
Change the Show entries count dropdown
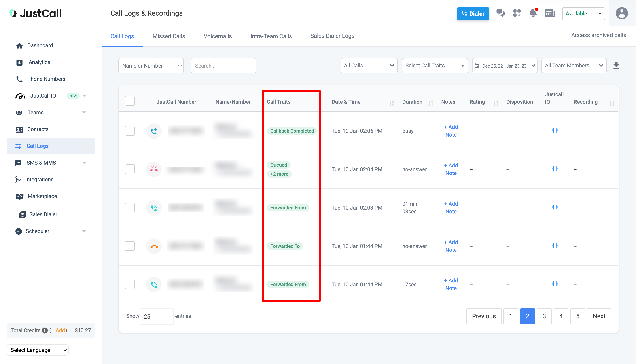157,316
